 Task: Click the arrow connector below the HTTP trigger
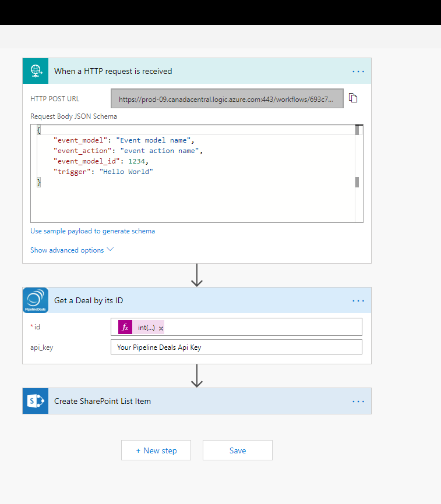tap(197, 275)
